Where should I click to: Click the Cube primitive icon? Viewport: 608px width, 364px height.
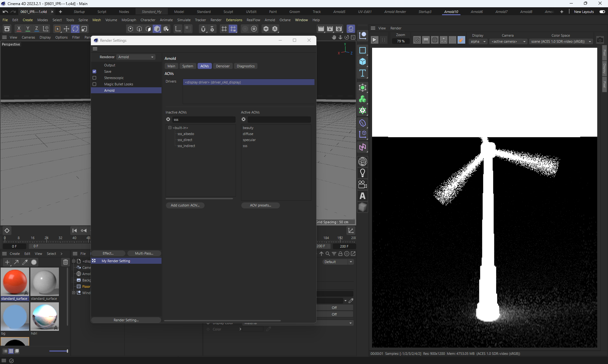pos(363,62)
